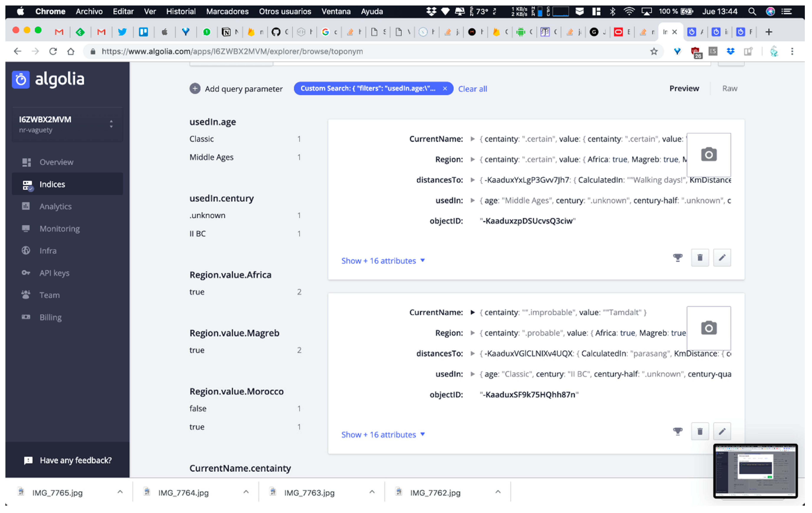Image resolution: width=812 pixels, height=513 pixels.
Task: Filter by Middle Ages facet value
Action: click(211, 157)
